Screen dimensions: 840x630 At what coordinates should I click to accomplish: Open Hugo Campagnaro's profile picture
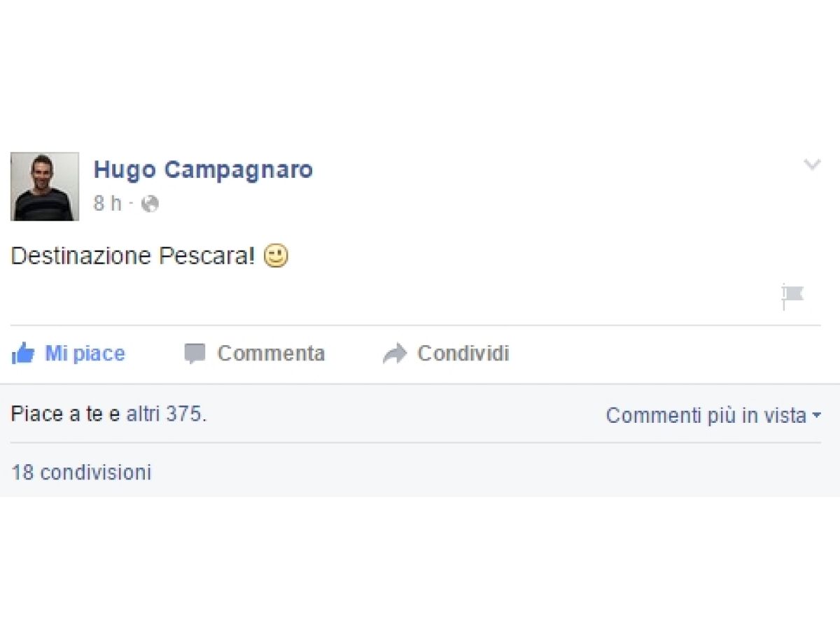tap(45, 186)
